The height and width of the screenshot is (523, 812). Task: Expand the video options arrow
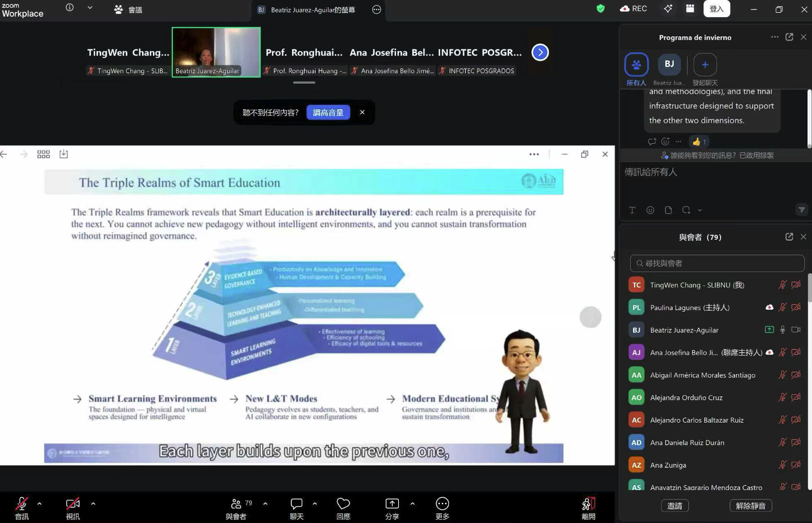tap(93, 503)
